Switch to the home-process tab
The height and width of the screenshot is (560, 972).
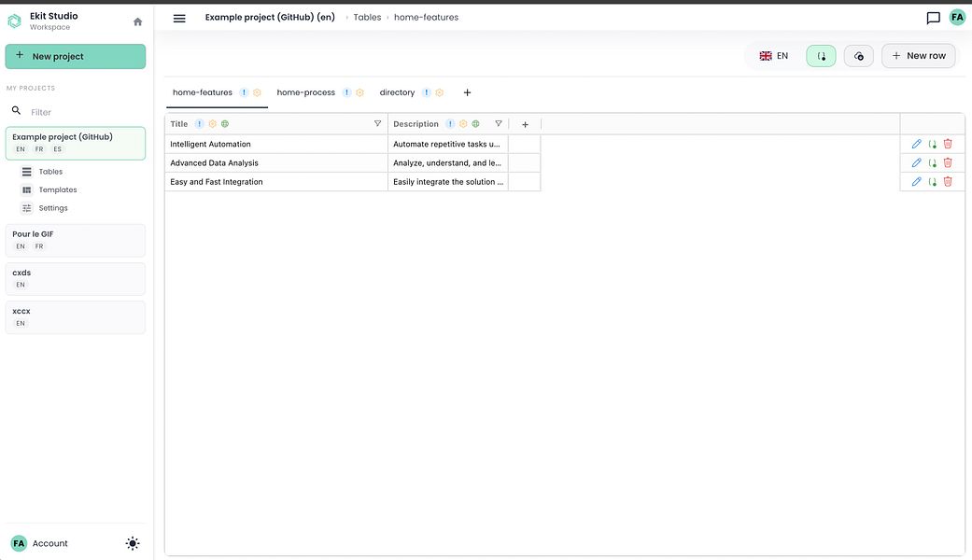305,92
